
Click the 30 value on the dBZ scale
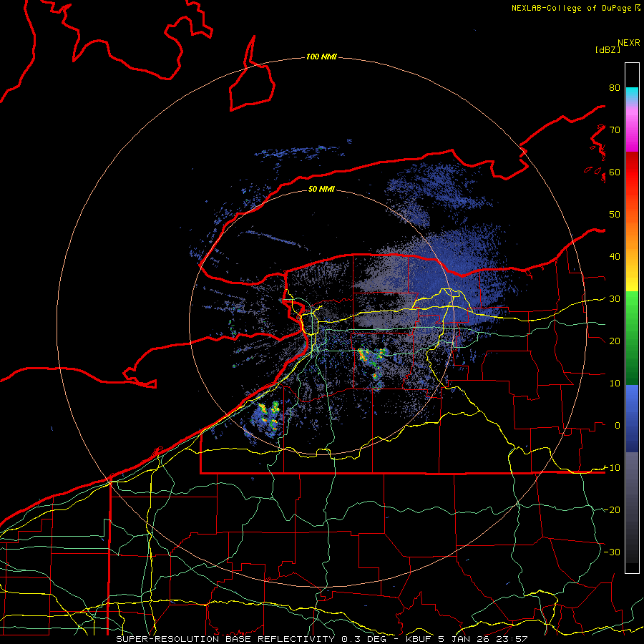[x=615, y=298]
